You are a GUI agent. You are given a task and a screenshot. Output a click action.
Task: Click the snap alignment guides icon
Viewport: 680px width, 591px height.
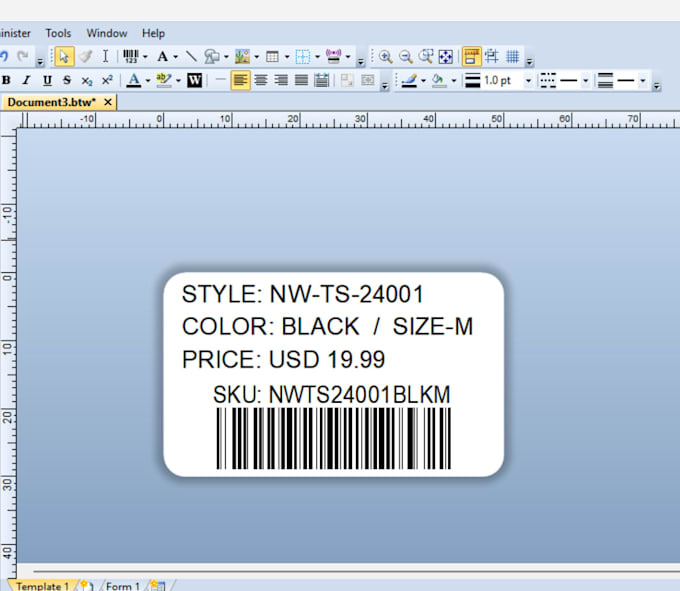(x=492, y=56)
